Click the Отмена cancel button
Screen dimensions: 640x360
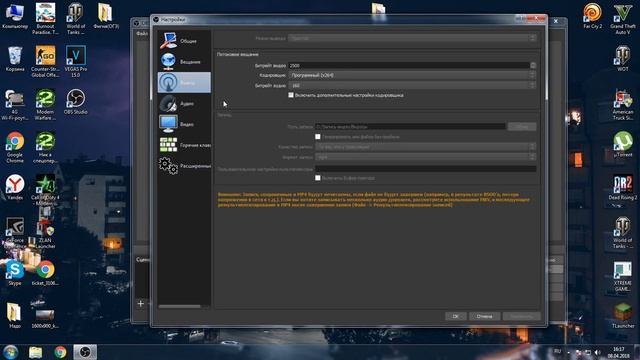pos(484,316)
